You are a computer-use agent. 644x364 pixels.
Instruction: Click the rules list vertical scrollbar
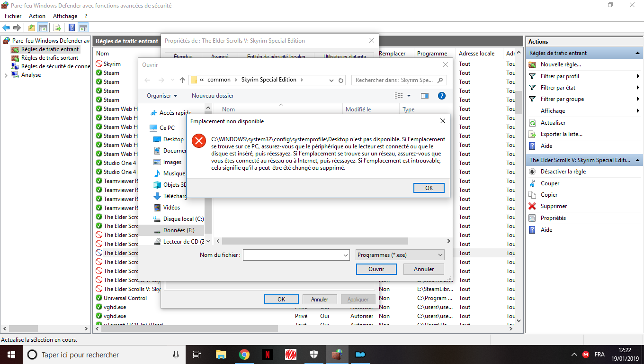click(x=519, y=190)
